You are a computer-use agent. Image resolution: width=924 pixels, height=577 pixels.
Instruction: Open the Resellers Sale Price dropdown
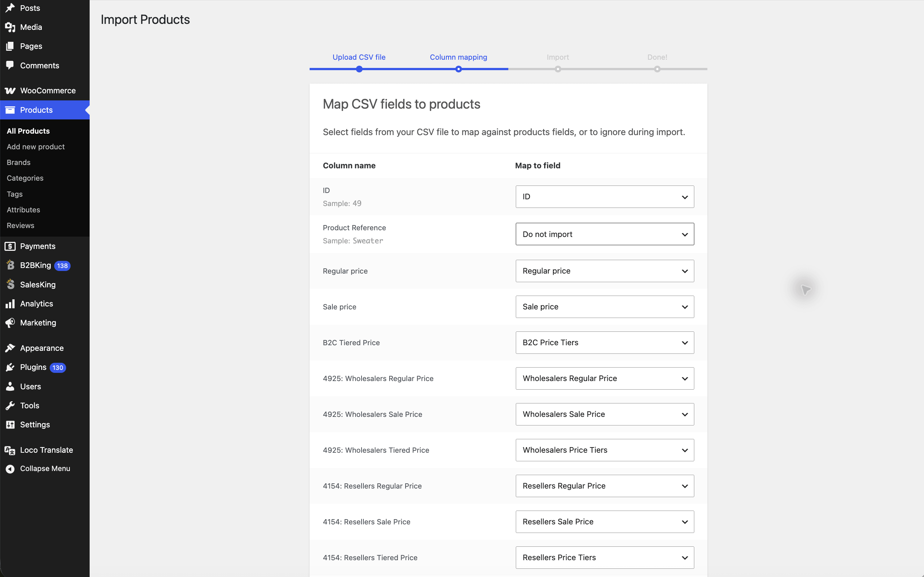tap(605, 522)
